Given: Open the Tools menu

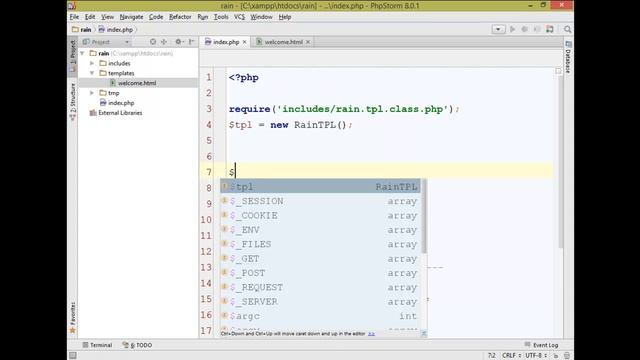Looking at the screenshot, I should 221,17.
